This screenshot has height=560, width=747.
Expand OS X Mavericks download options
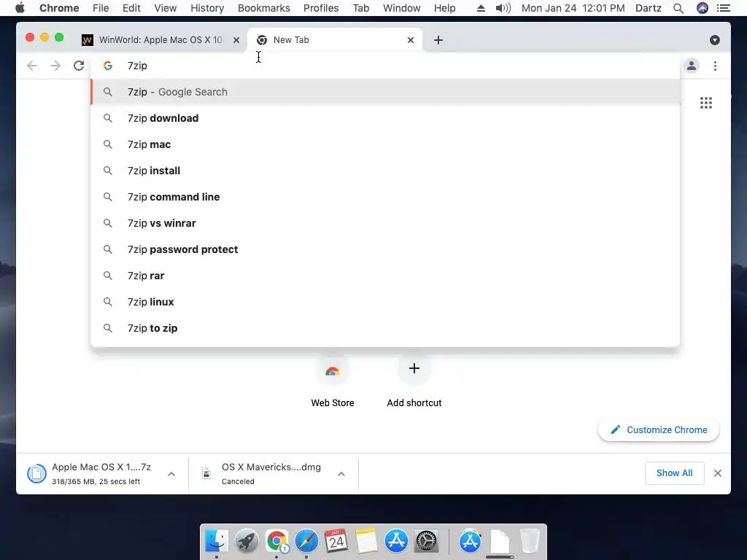pyautogui.click(x=341, y=474)
